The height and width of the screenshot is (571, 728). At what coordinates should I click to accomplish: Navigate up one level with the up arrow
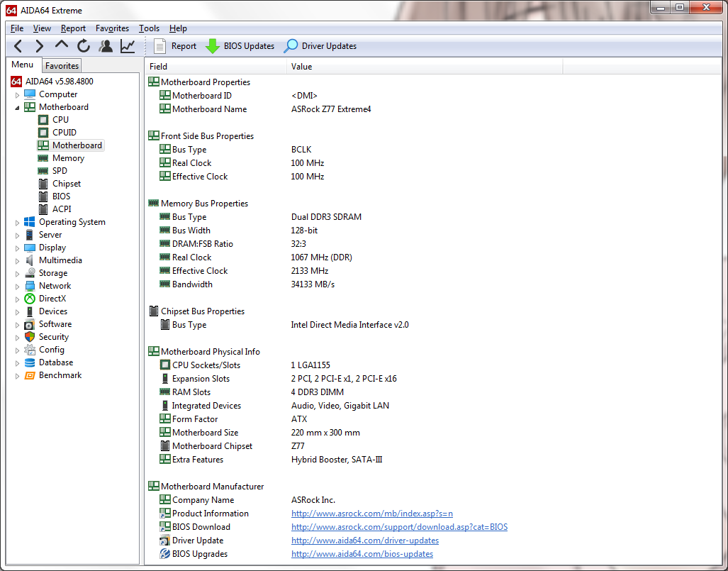61,45
